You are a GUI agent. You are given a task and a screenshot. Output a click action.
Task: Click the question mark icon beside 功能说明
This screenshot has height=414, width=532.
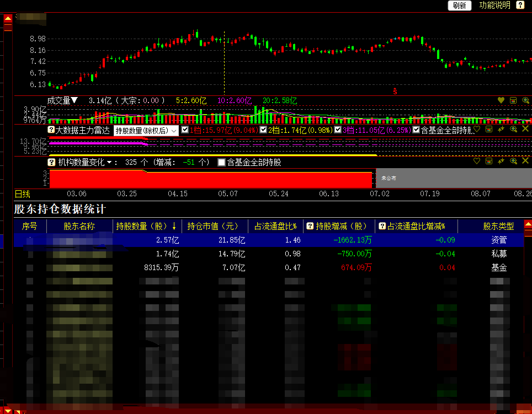coord(520,5)
